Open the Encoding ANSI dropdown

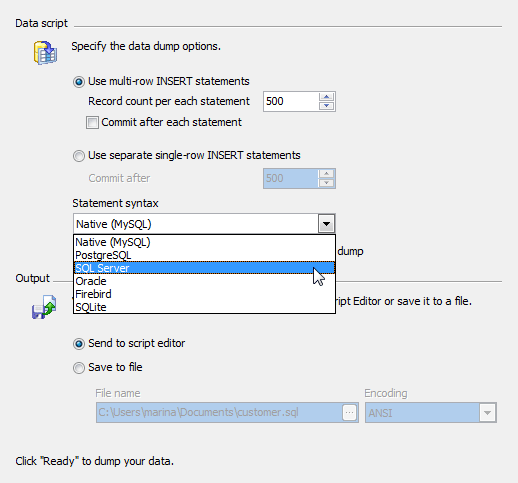point(431,413)
